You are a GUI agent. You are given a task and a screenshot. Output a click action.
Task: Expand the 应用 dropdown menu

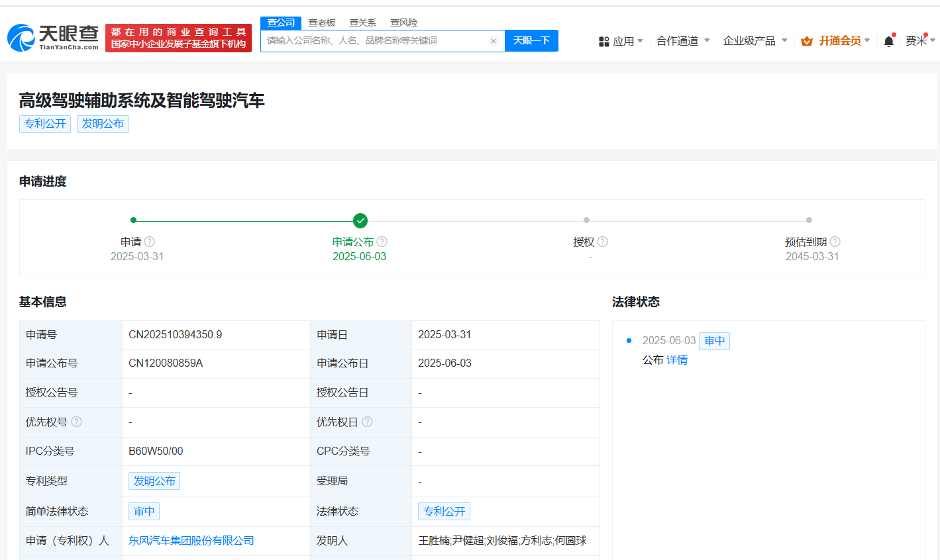[x=621, y=41]
